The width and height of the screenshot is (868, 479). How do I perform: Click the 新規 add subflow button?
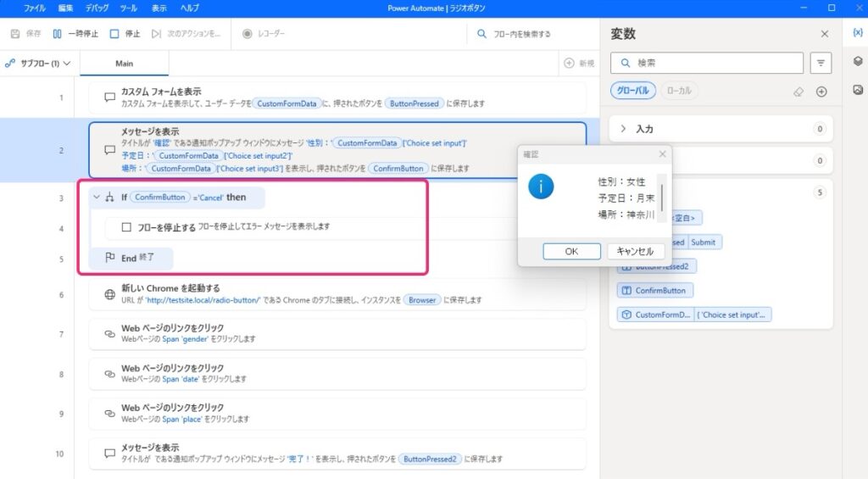[579, 63]
